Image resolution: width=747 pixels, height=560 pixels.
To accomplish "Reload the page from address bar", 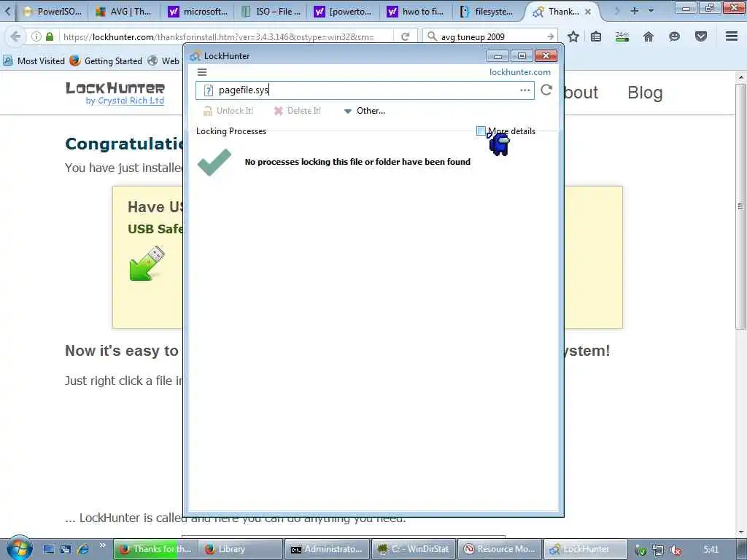I will point(406,36).
